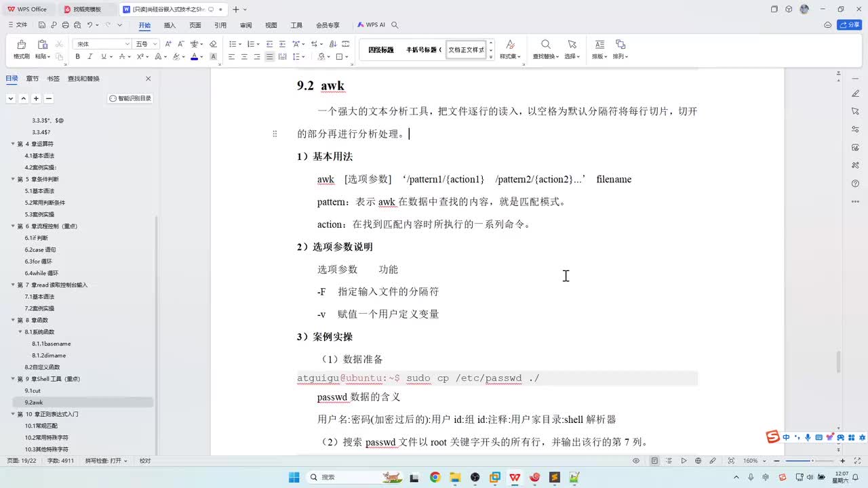Switch to the Page (页面) ribbon tab
The image size is (868, 488).
click(195, 25)
